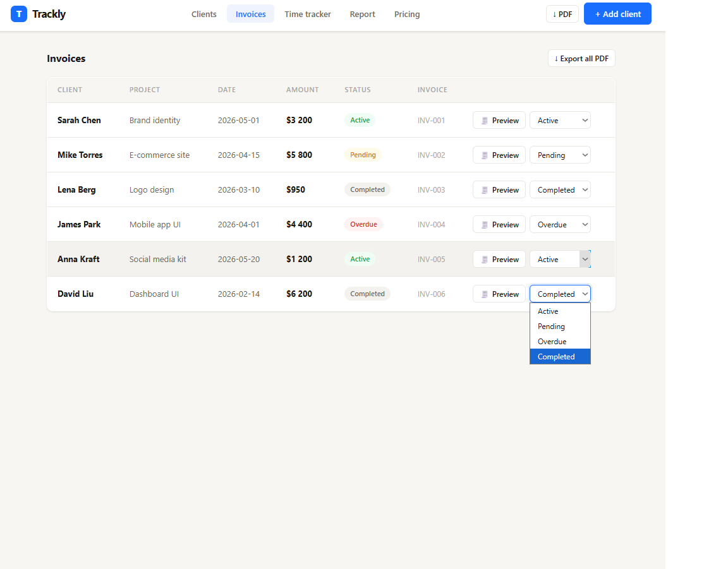The height and width of the screenshot is (569, 728).
Task: Click the document icon in Lena Berg's Preview button
Action: [484, 190]
